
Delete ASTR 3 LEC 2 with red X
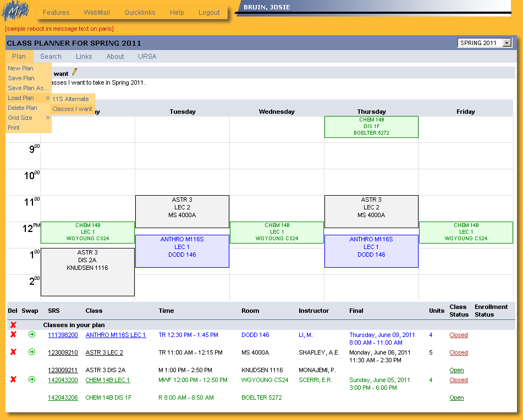13,352
